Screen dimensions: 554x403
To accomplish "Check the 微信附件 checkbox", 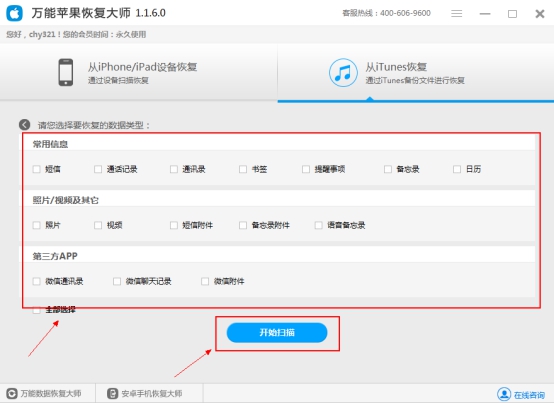I will click(205, 281).
